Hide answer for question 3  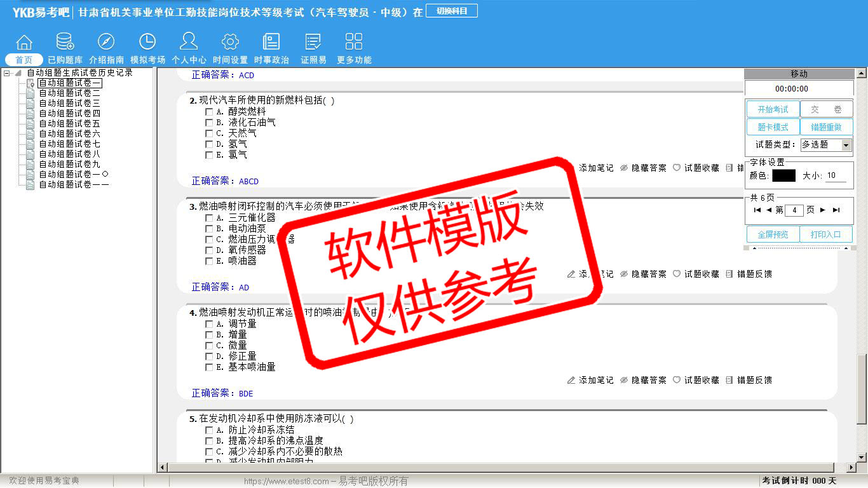point(643,274)
